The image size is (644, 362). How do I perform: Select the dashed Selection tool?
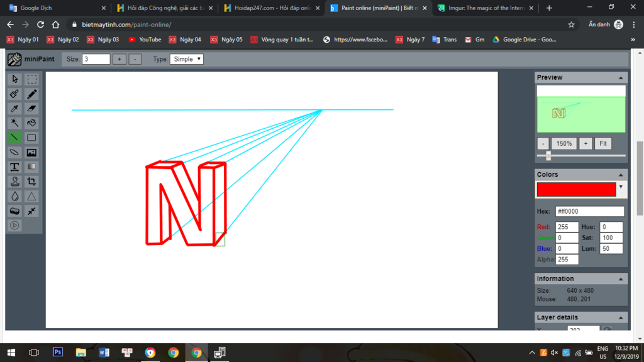click(31, 79)
